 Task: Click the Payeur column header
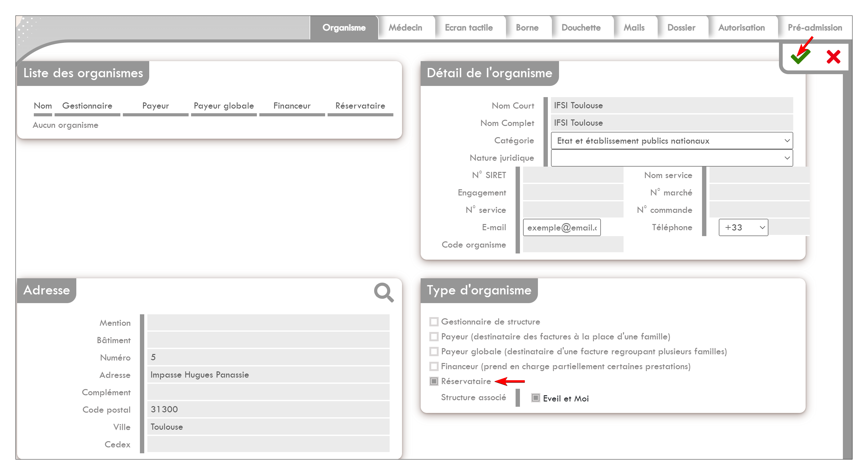(155, 106)
